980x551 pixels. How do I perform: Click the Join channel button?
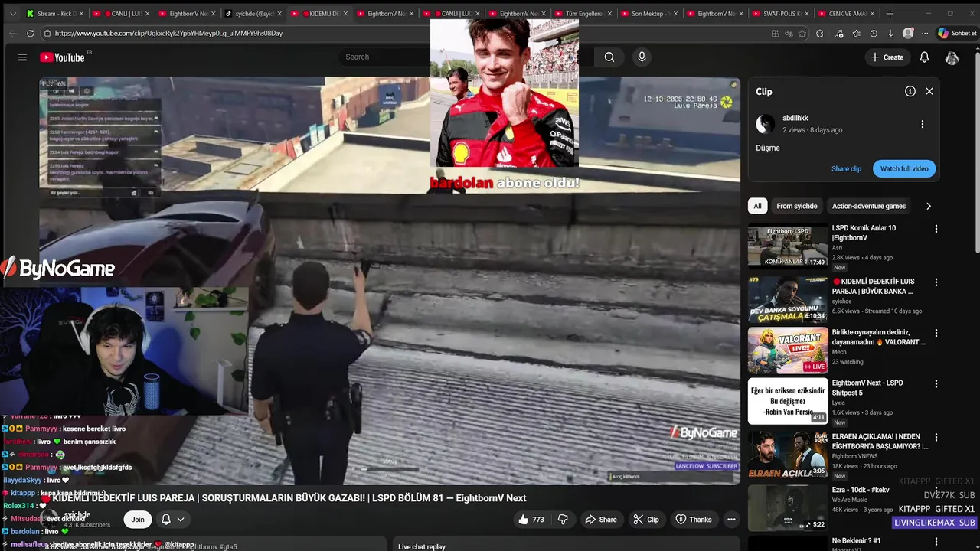coord(138,520)
